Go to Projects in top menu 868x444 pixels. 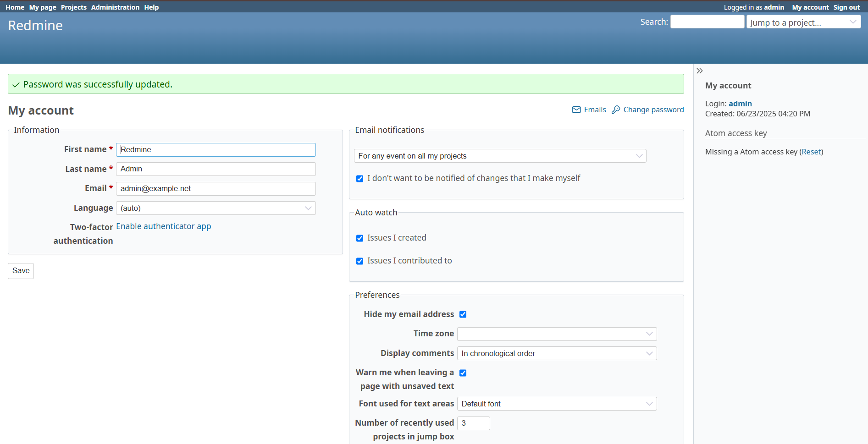(73, 7)
